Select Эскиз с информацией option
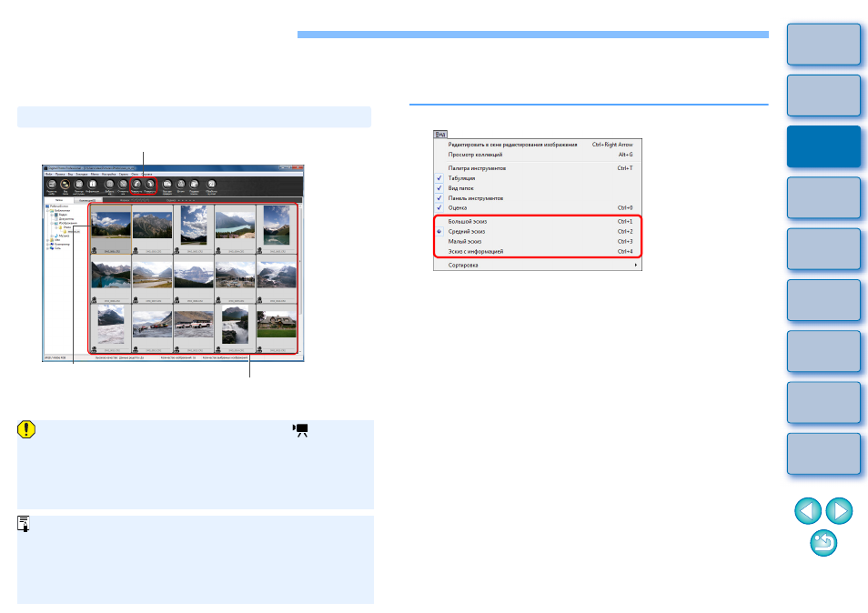 click(x=537, y=251)
